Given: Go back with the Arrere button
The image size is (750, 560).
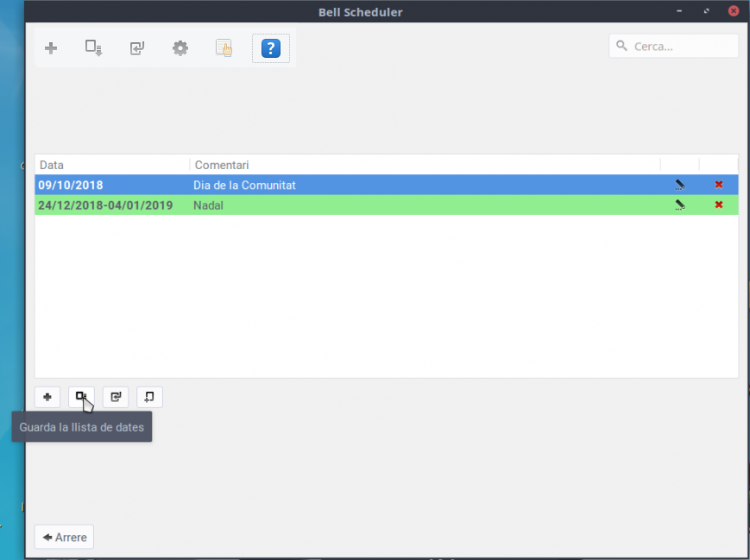Looking at the screenshot, I should 64,537.
